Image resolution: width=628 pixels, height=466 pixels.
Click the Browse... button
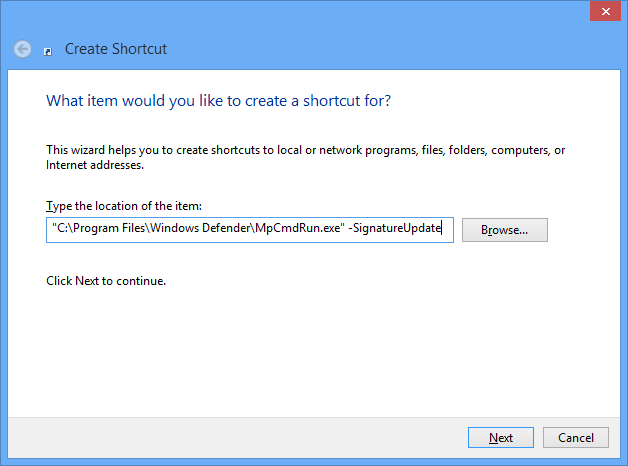[x=504, y=230]
